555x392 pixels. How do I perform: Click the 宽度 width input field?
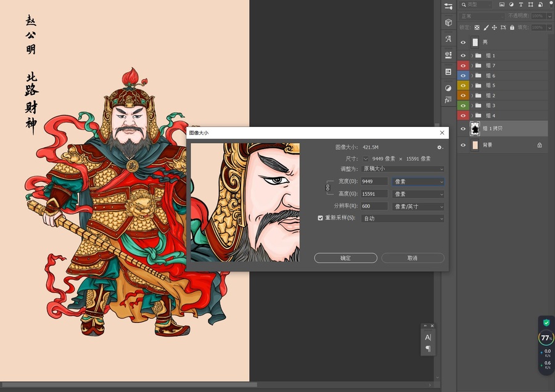coord(374,181)
